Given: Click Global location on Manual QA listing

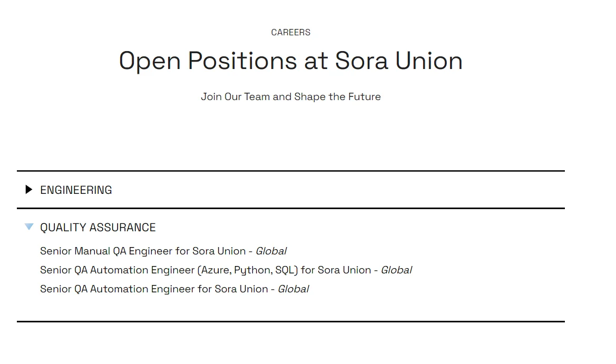Looking at the screenshot, I should (271, 251).
